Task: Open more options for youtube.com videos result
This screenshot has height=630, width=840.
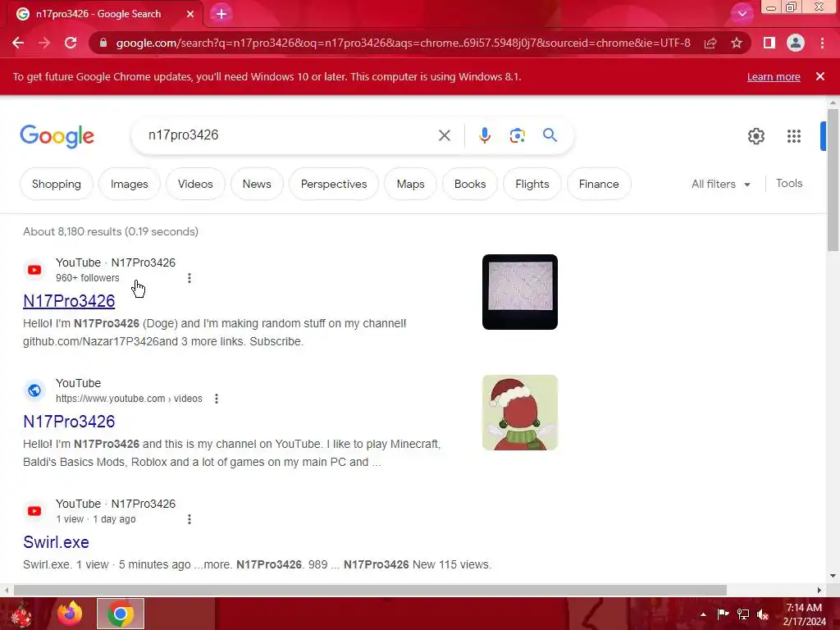Action: [217, 399]
